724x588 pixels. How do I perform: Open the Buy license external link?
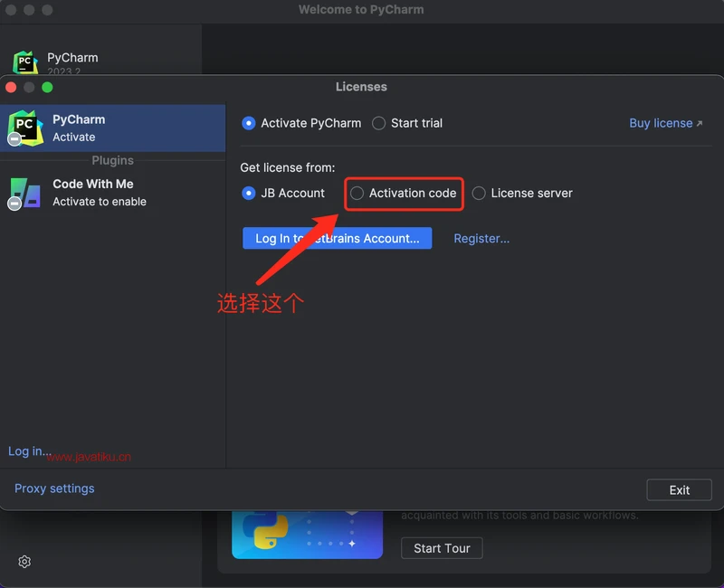tap(665, 123)
